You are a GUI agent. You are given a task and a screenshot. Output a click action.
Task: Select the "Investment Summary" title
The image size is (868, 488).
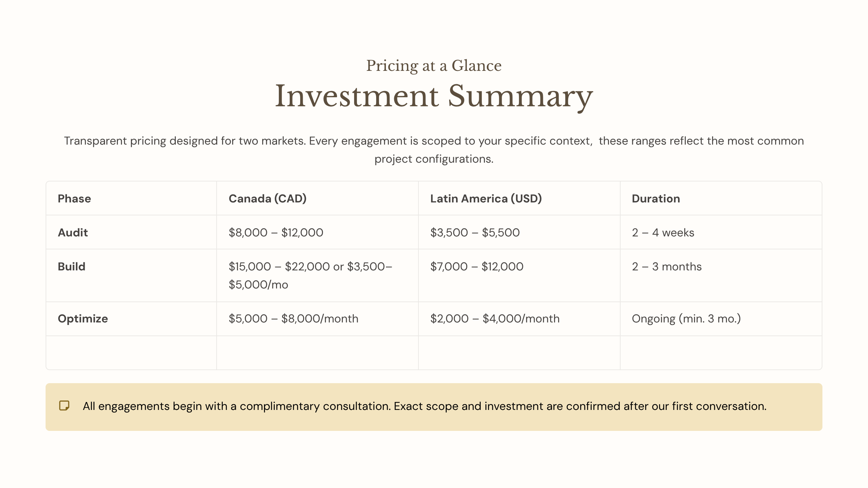[x=434, y=96]
